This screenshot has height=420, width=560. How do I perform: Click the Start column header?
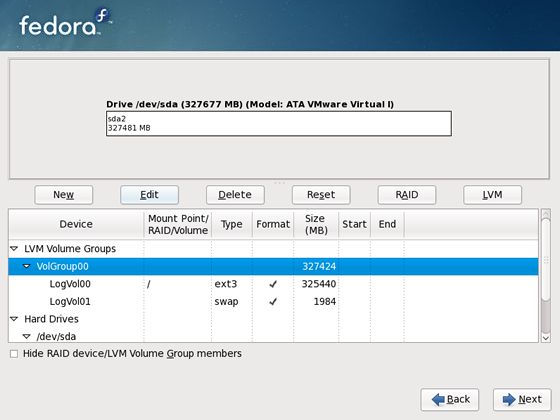354,224
